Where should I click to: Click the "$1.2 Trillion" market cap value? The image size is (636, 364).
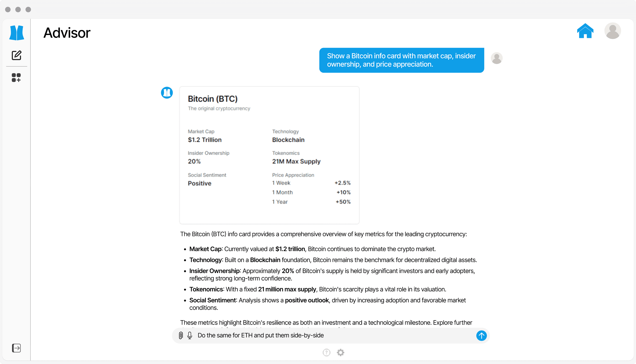[x=205, y=140]
